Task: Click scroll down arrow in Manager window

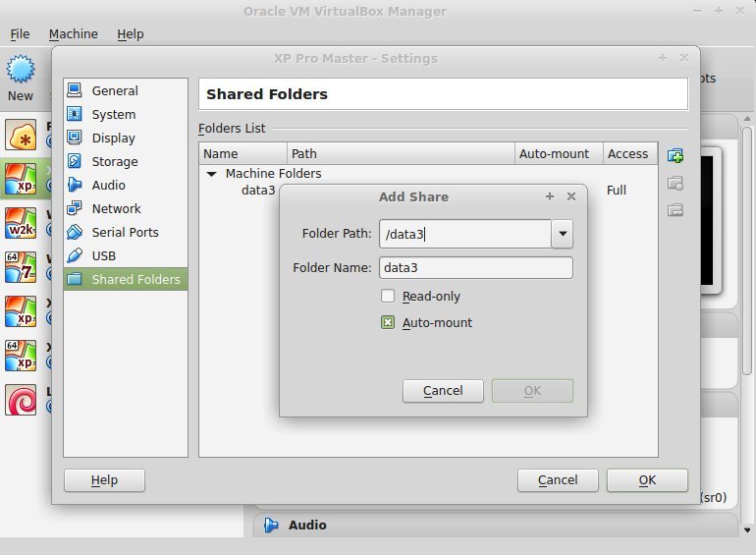Action: 747,529
